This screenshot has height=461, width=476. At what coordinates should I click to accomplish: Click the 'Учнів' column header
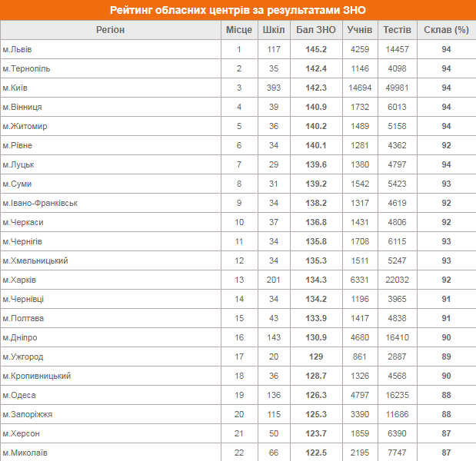coord(359,30)
